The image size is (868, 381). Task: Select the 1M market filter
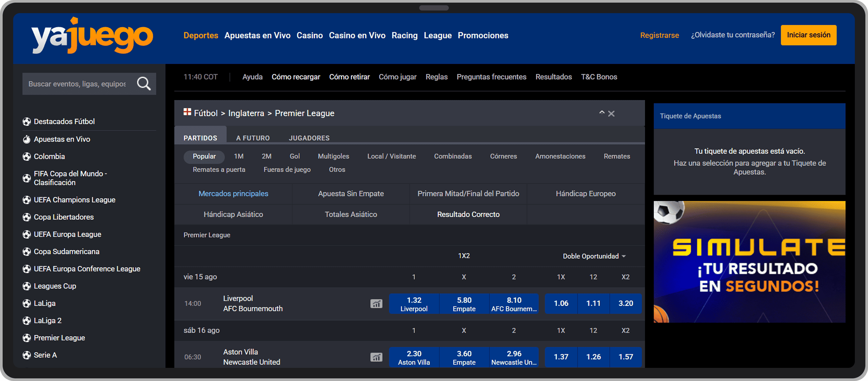(x=239, y=156)
